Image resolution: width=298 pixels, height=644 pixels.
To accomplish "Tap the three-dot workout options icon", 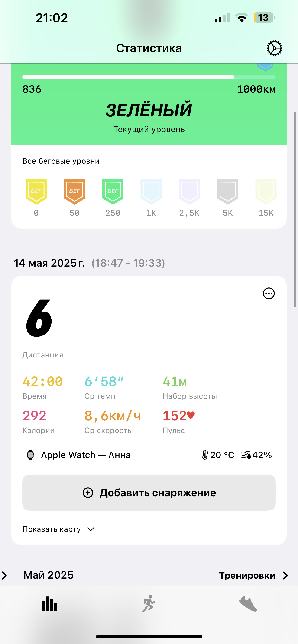I will point(269,293).
